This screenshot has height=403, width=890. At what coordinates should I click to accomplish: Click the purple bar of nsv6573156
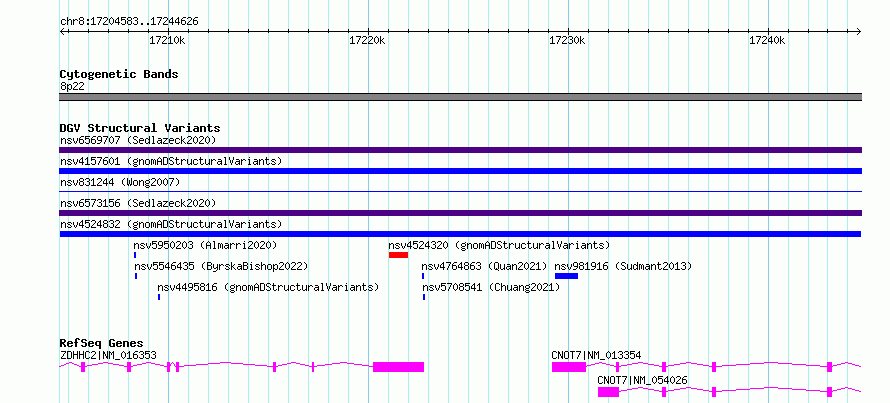coord(460,213)
